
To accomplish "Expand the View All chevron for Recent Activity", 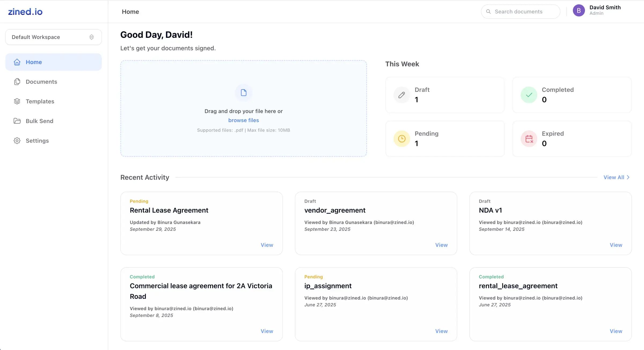I will coord(628,177).
